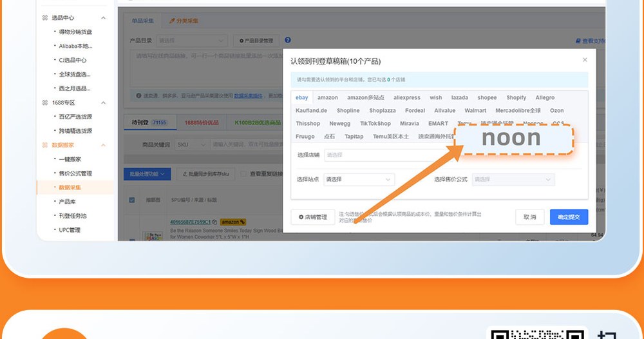
Task: Open the K100B2B优选商品 tab
Action: (258, 122)
